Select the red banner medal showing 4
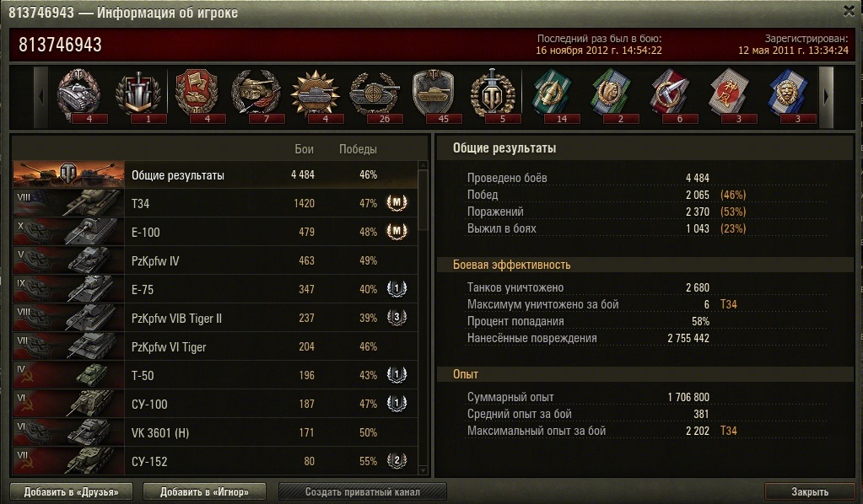This screenshot has width=863, height=504. [197, 94]
